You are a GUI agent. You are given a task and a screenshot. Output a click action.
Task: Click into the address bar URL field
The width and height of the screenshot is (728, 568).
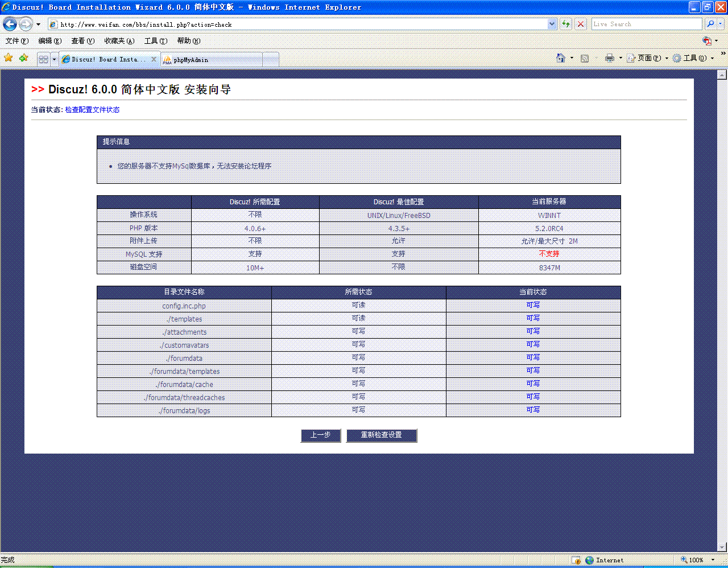coord(297,24)
